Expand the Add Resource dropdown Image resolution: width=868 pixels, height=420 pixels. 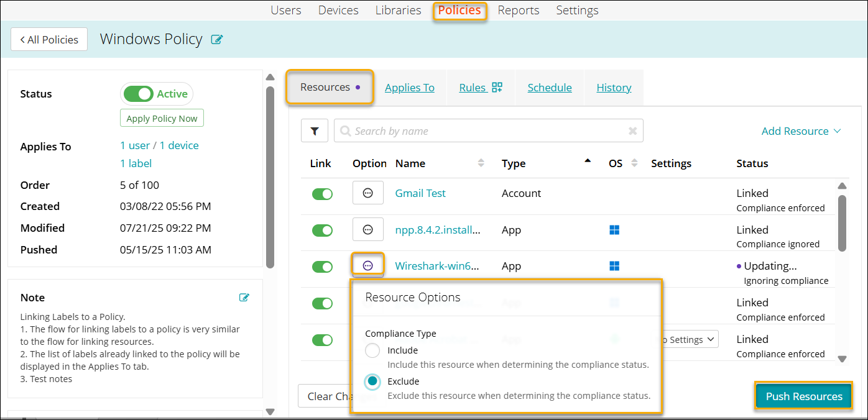pyautogui.click(x=801, y=131)
